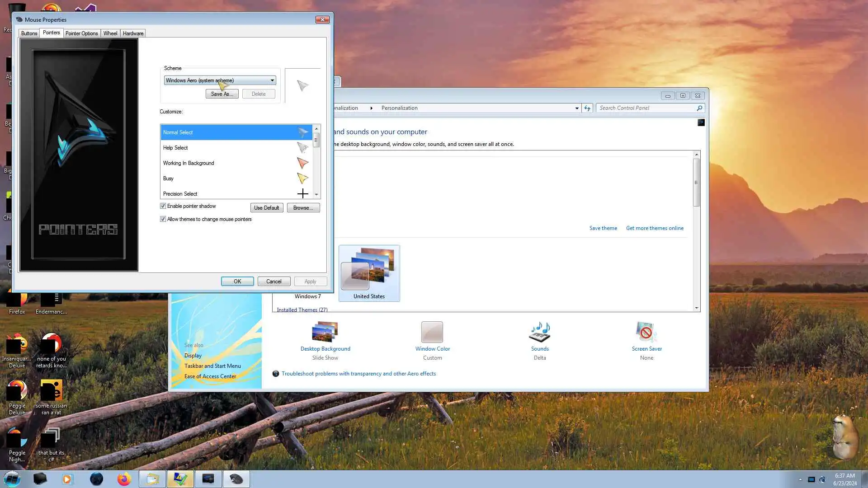The width and height of the screenshot is (868, 488).
Task: Uncheck Allow themes to change mouse pointers
Action: [163, 219]
